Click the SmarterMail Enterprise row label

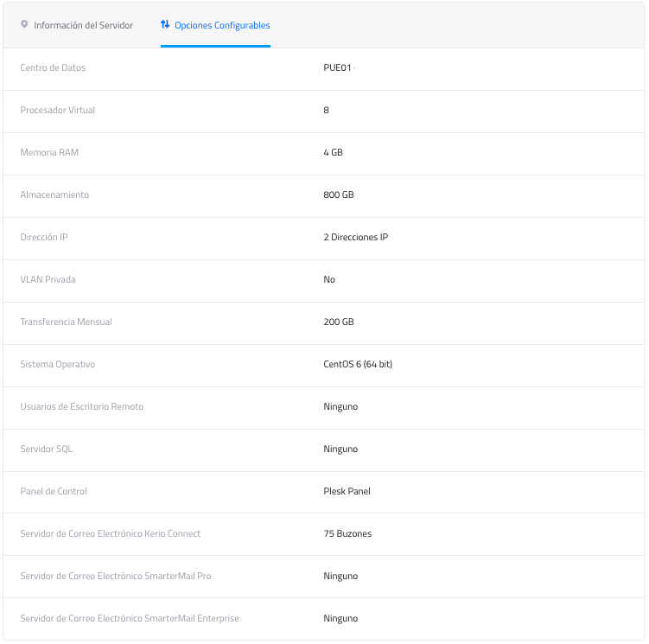(130, 618)
